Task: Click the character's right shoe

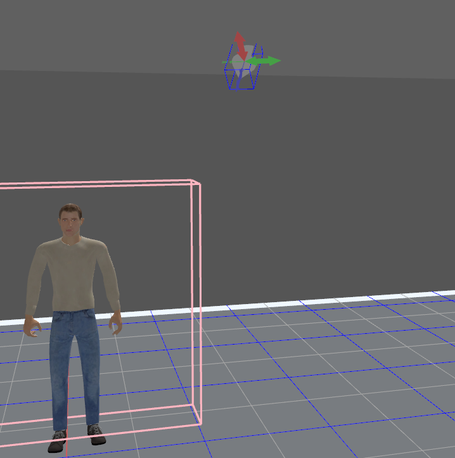Action: [57, 442]
